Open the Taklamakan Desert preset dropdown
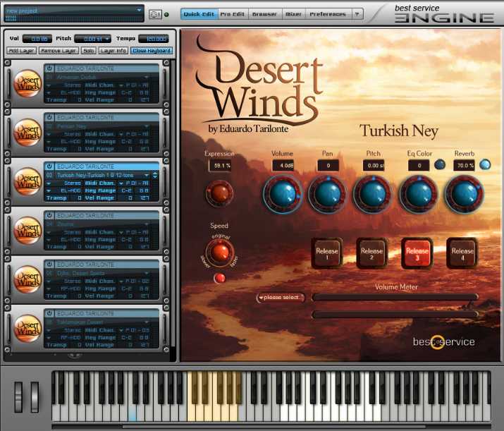This screenshot has height=431, width=504. 147,322
